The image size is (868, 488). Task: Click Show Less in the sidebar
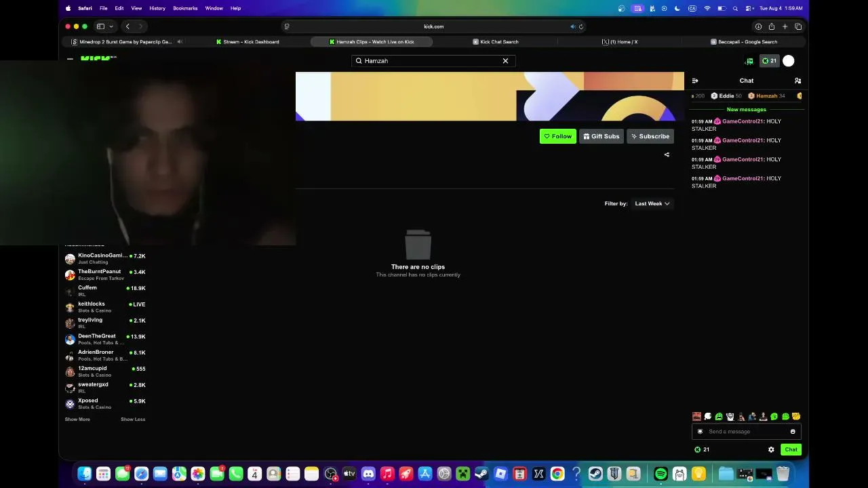tap(133, 420)
